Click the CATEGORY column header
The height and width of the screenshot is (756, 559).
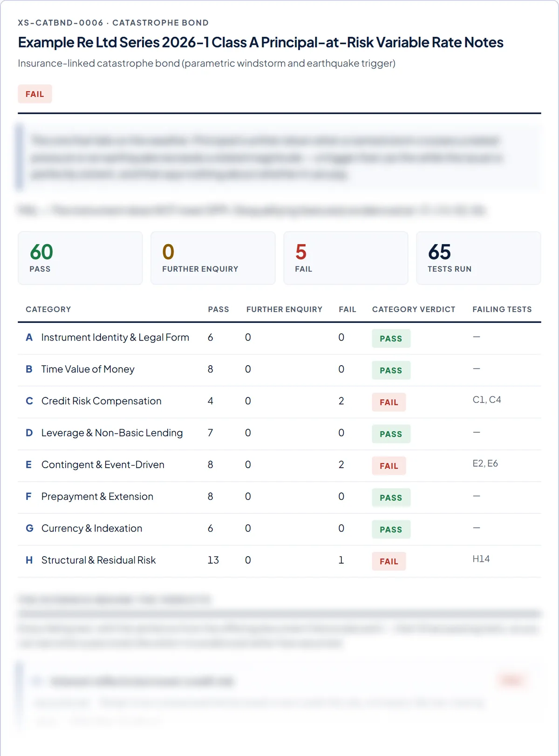coord(48,309)
